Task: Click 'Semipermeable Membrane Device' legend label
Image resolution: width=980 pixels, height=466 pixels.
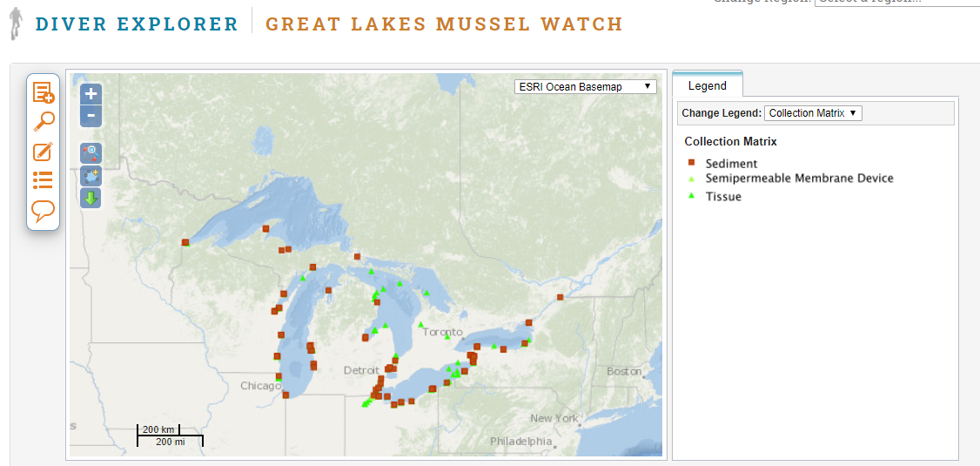Action: 799,179
